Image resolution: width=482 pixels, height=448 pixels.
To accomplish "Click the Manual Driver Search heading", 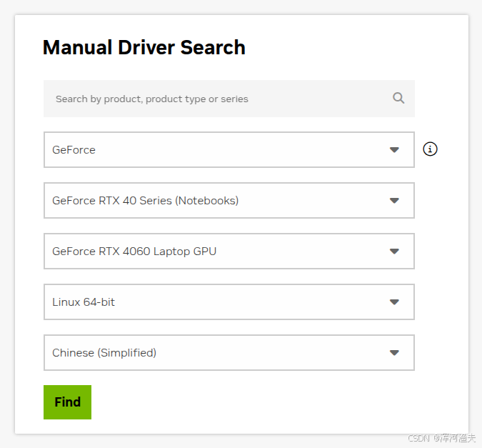I will pos(144,48).
